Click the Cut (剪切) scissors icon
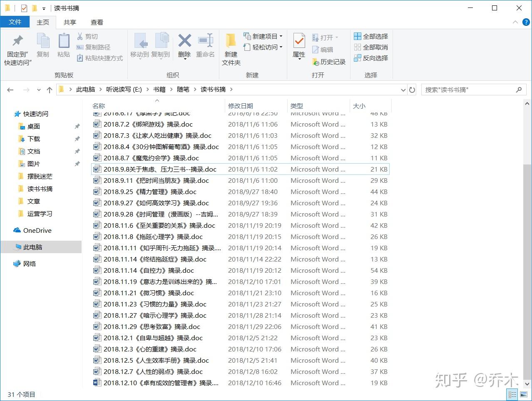This screenshot has width=532, height=401. click(80, 37)
